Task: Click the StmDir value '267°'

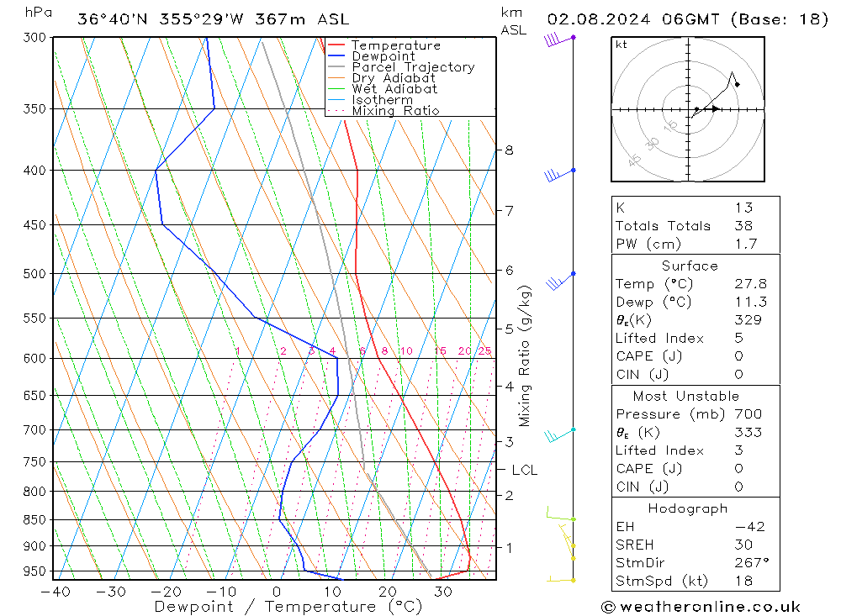Action: click(752, 563)
